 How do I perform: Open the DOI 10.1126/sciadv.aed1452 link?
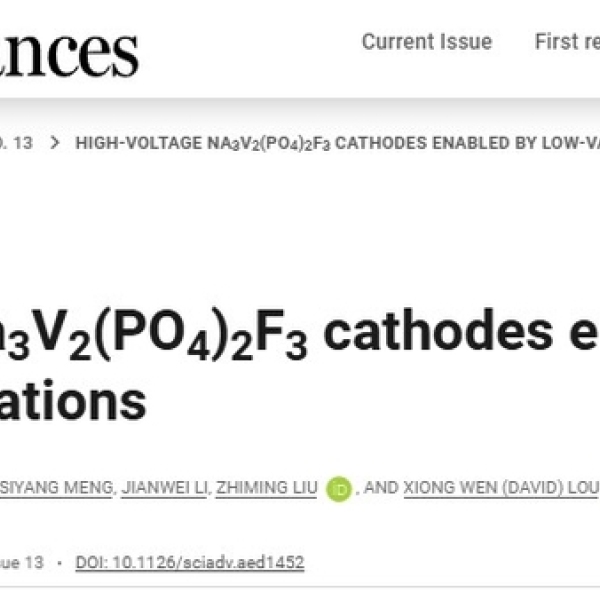189,562
